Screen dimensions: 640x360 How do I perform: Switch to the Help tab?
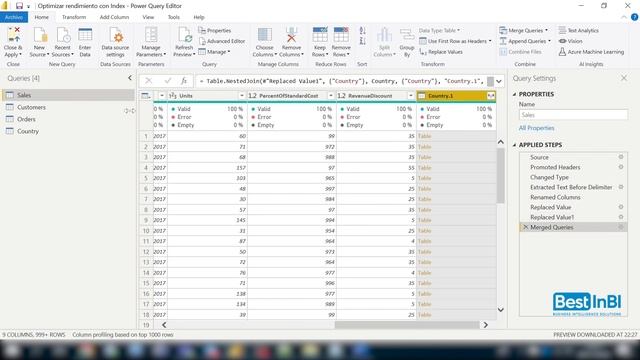(x=199, y=17)
